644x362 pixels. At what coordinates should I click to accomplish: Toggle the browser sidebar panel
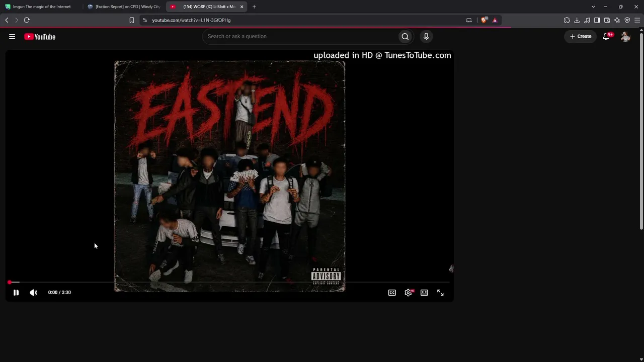[597, 20]
